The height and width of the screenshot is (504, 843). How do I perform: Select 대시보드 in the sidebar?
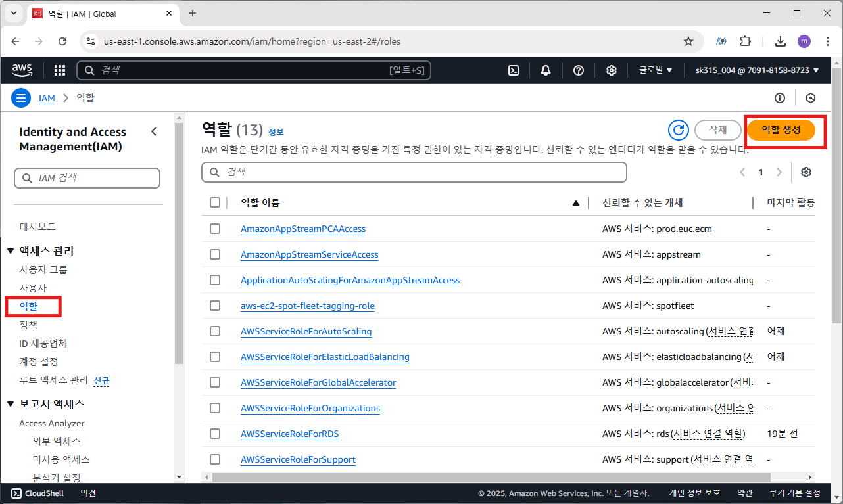[37, 227]
